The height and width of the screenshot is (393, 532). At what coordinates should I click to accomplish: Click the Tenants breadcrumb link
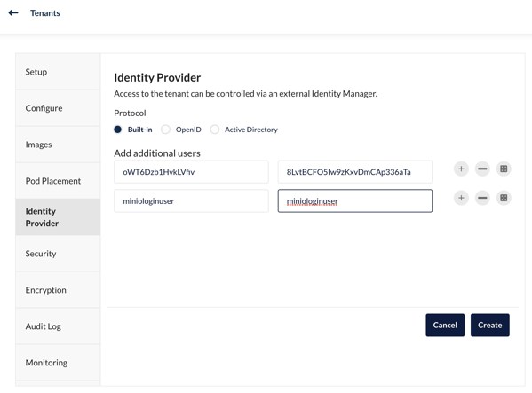pos(45,13)
